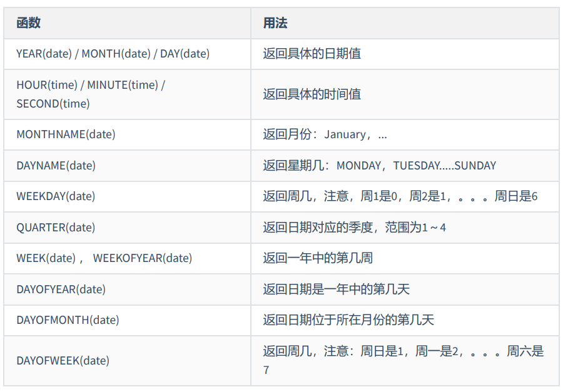Click the 范围为1～4 quarter description
This screenshot has width=563, height=392.
354,228
